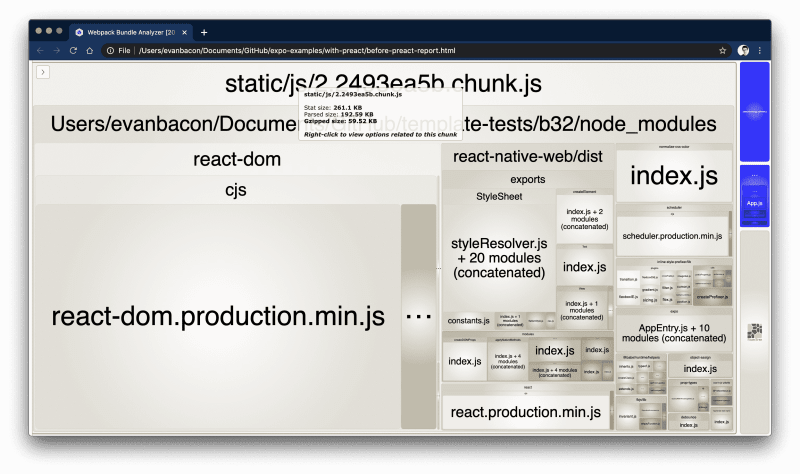Select index.js + 1 modules under View
Screen dimensions: 800x474
coord(582,310)
